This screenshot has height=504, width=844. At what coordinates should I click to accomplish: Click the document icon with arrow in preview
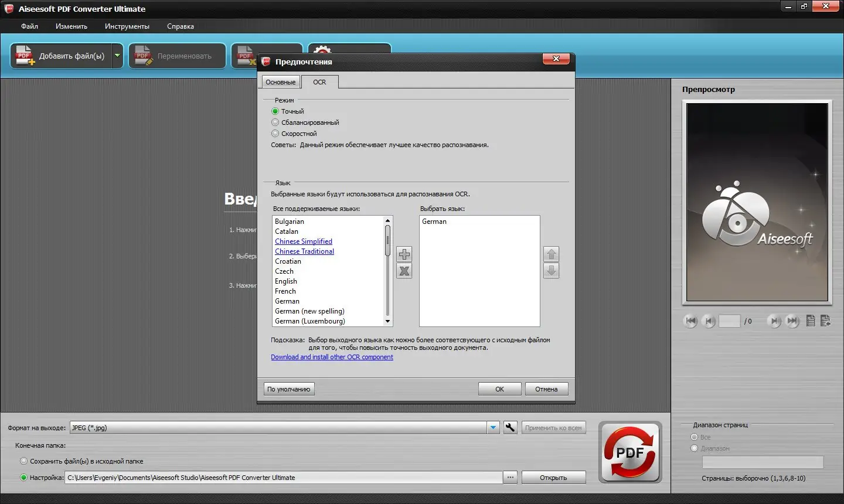click(825, 321)
